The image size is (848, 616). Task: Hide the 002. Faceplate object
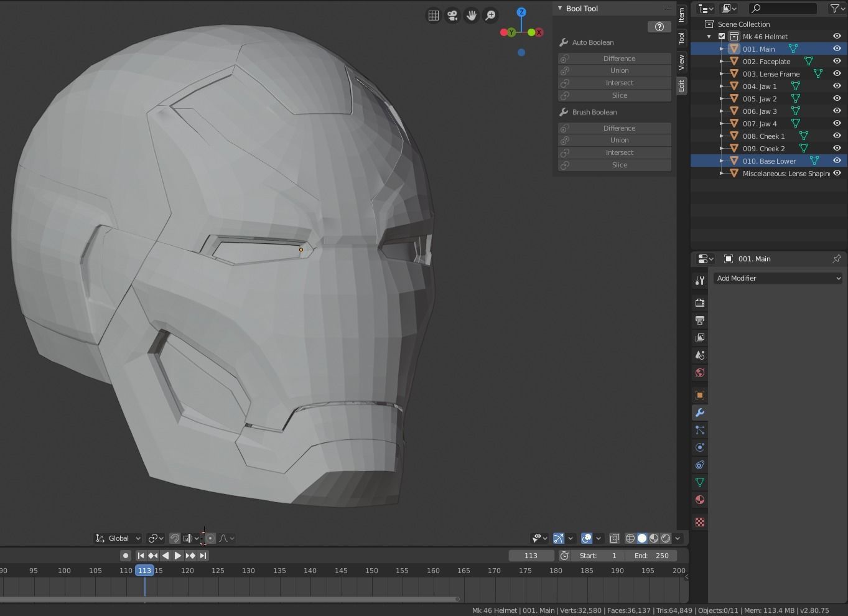click(x=837, y=61)
